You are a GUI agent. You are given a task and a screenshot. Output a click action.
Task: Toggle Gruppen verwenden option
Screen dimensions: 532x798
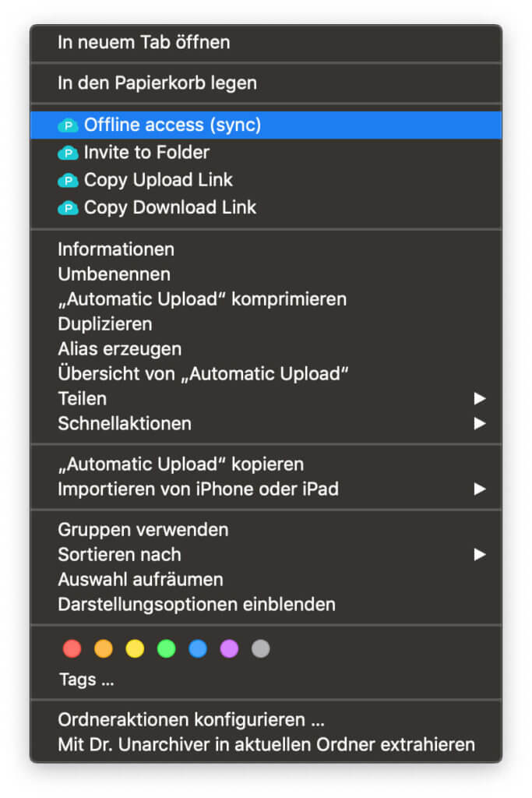pyautogui.click(x=143, y=530)
